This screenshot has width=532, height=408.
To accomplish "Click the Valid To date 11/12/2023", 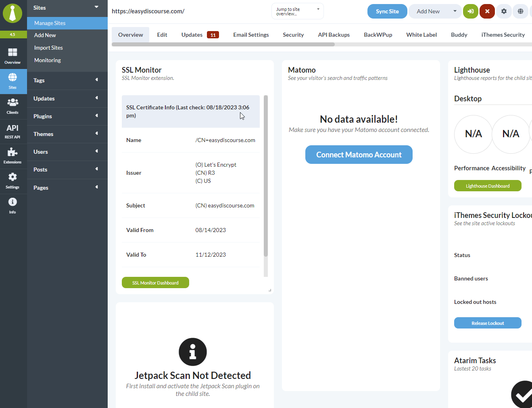I will coord(211,255).
